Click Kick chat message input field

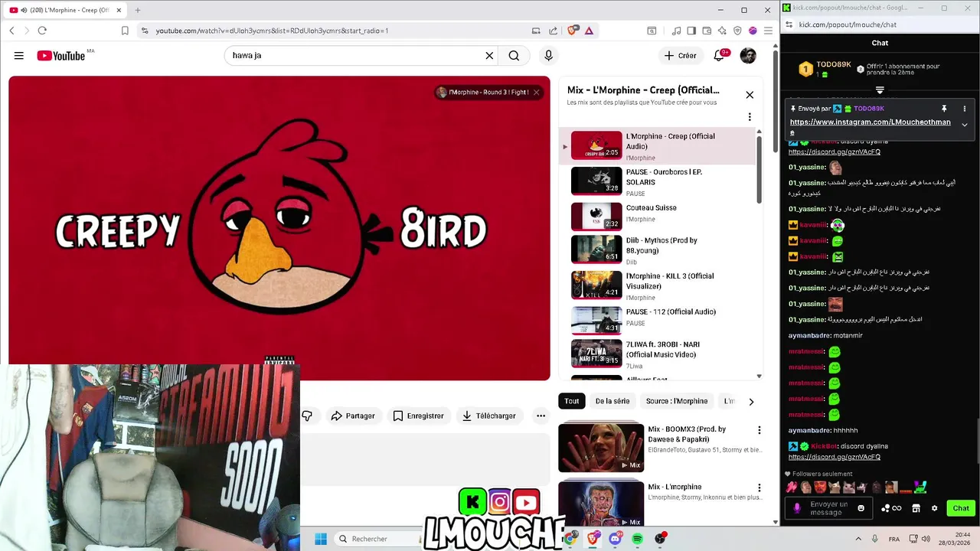829,508
